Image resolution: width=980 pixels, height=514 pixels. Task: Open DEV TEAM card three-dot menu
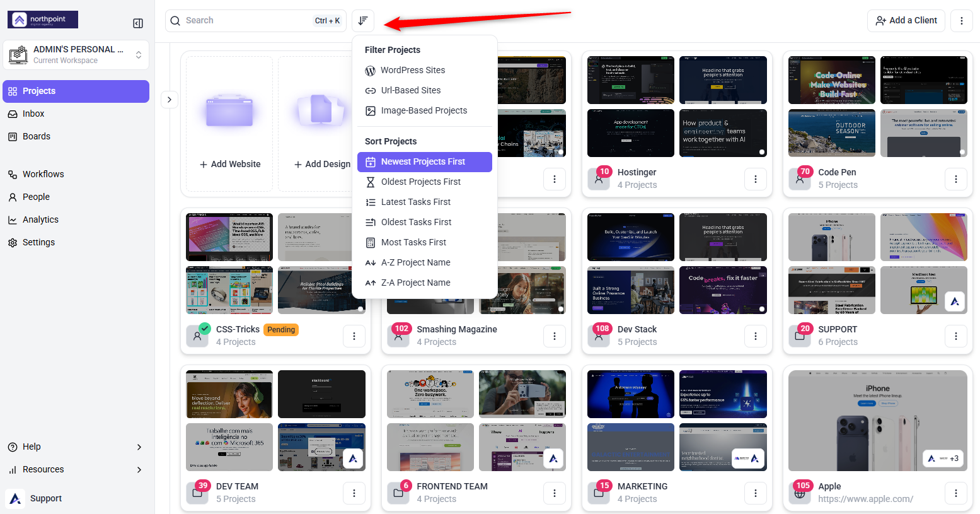click(x=354, y=493)
